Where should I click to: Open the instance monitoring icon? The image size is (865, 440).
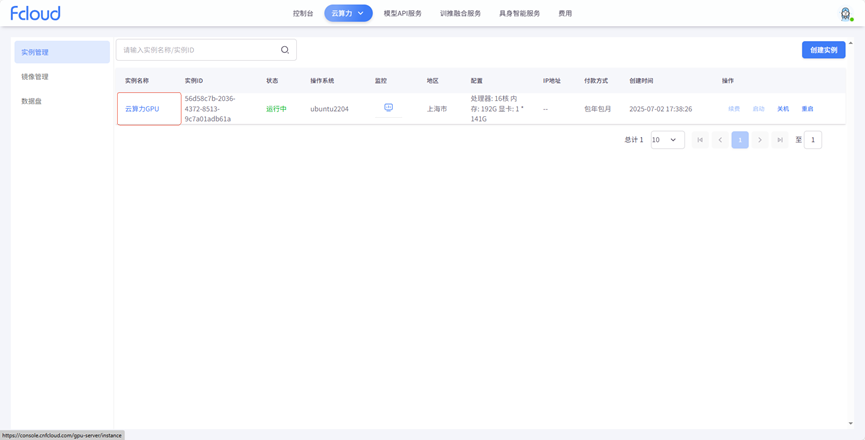[x=389, y=108]
